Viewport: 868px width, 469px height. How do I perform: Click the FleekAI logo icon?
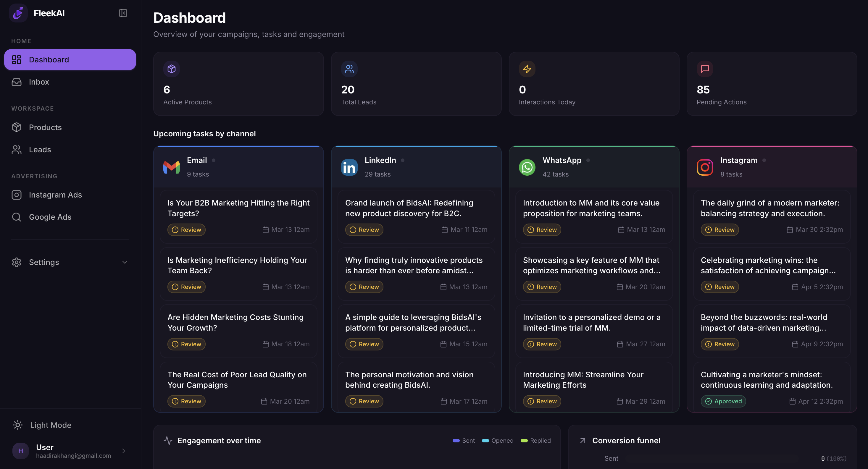(x=18, y=13)
